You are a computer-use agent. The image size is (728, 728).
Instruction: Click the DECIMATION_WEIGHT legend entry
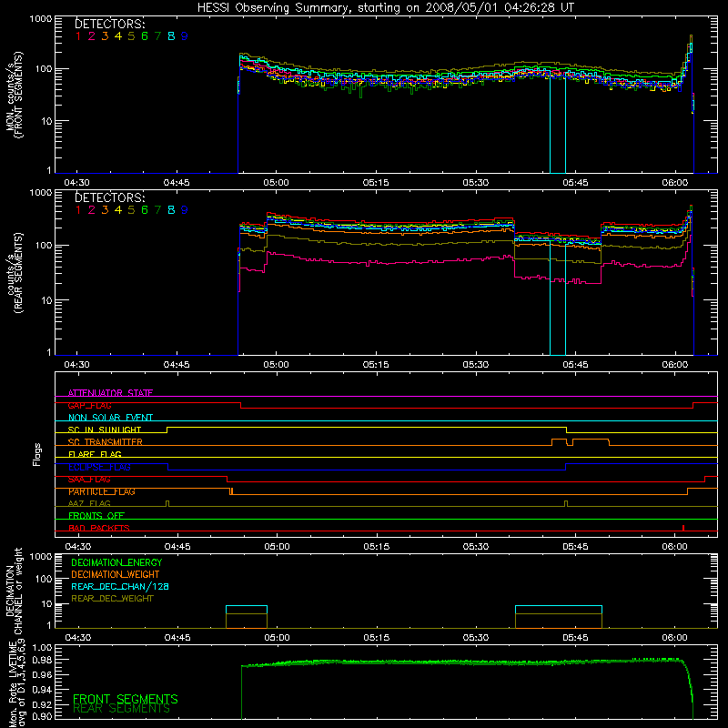point(116,574)
